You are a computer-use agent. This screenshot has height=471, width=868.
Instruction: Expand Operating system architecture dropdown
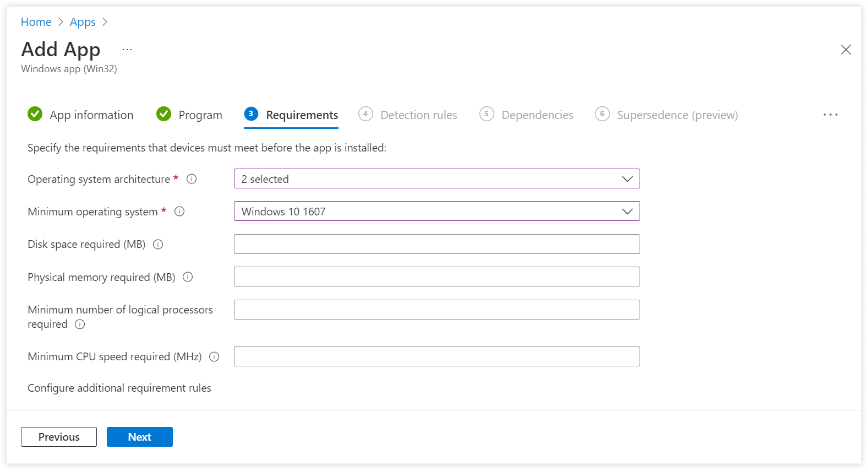click(x=436, y=178)
